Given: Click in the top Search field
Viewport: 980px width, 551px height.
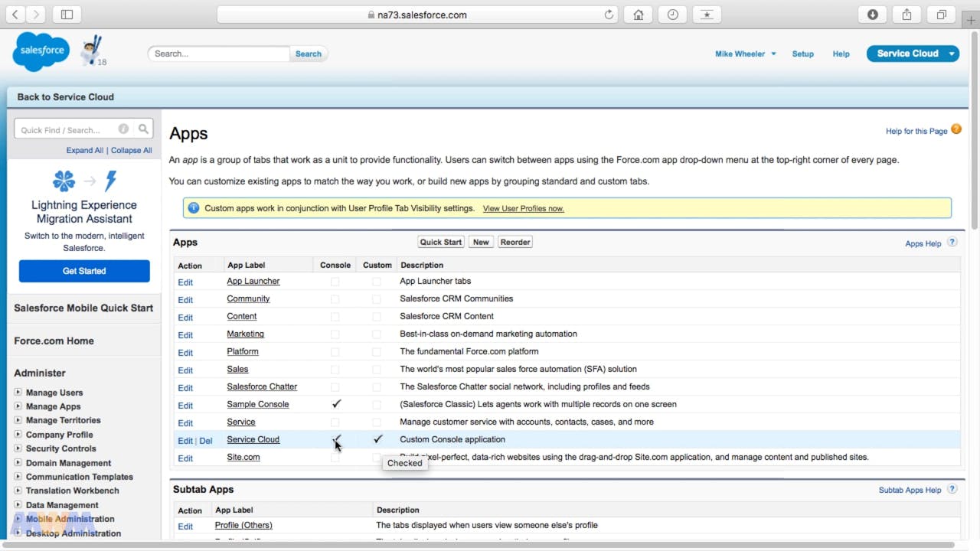Looking at the screenshot, I should [x=218, y=54].
